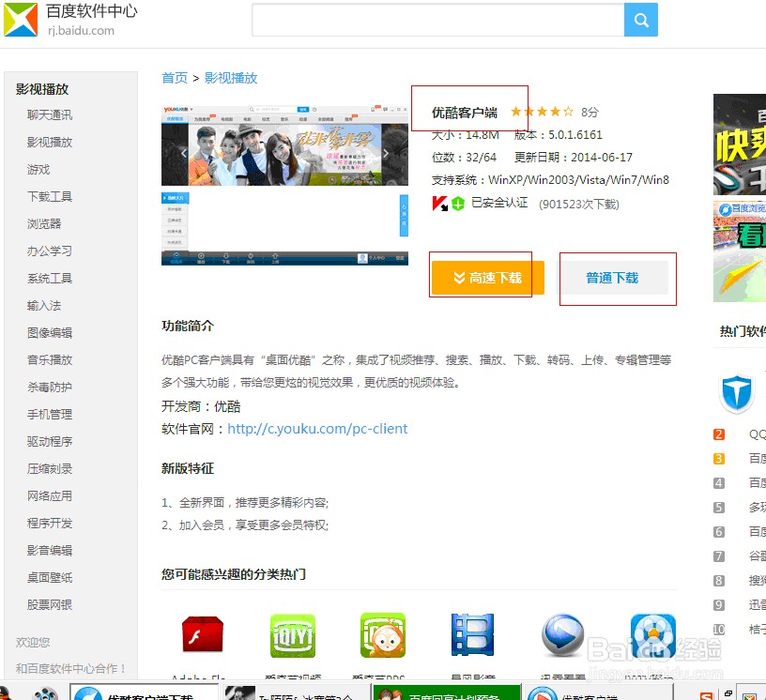Select 影视播放 category below 聊天通讯
Image resolution: width=766 pixels, height=700 pixels.
coord(50,142)
